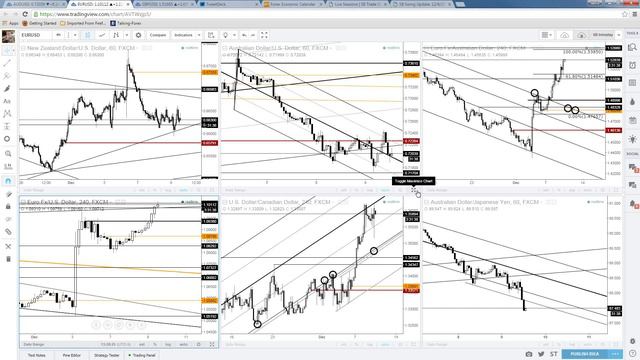Click the Publish Idea button

pyautogui.click(x=585, y=354)
